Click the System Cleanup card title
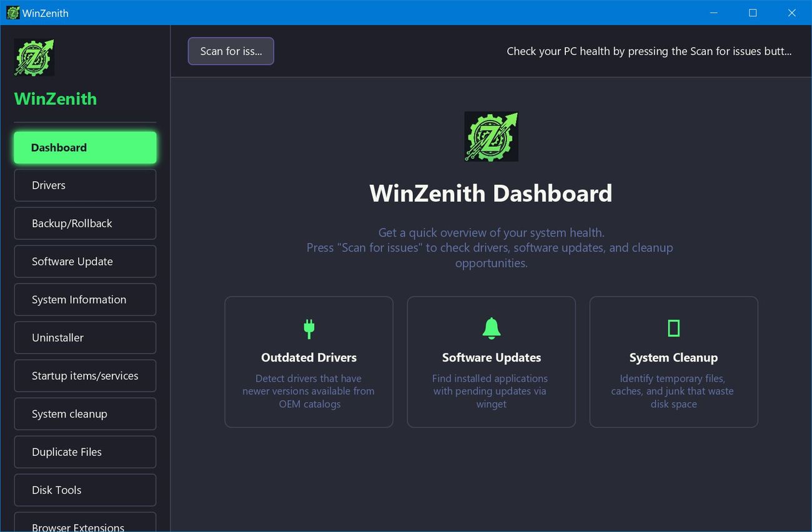The width and height of the screenshot is (812, 532). (673, 358)
